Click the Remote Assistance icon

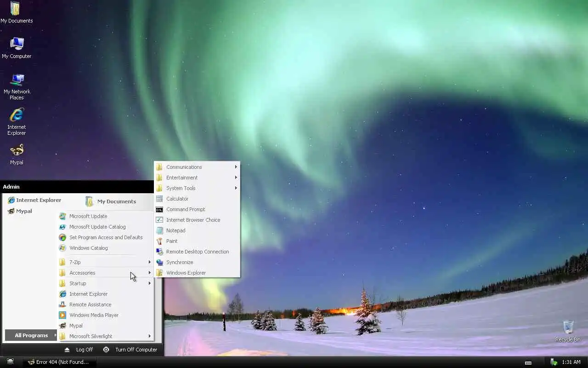tap(62, 305)
